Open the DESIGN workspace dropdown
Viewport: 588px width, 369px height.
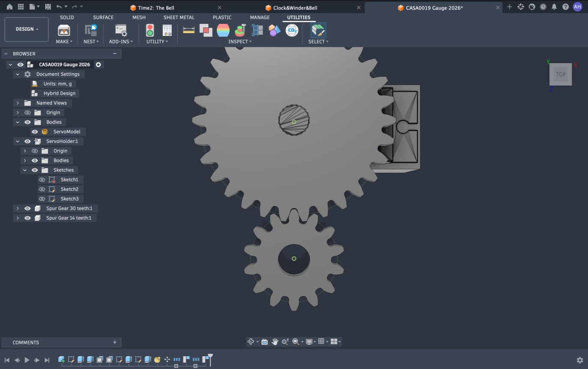coord(27,29)
